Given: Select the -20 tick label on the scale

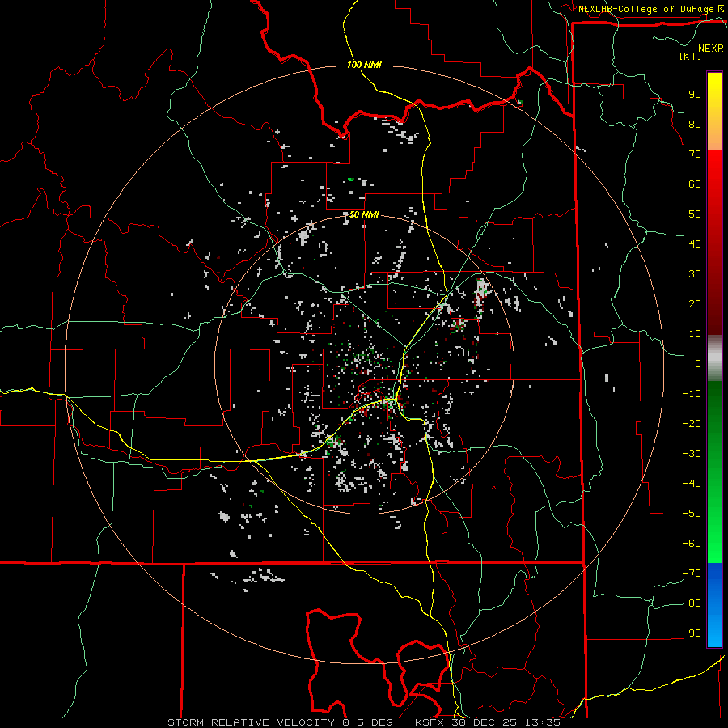Looking at the screenshot, I should tap(692, 423).
